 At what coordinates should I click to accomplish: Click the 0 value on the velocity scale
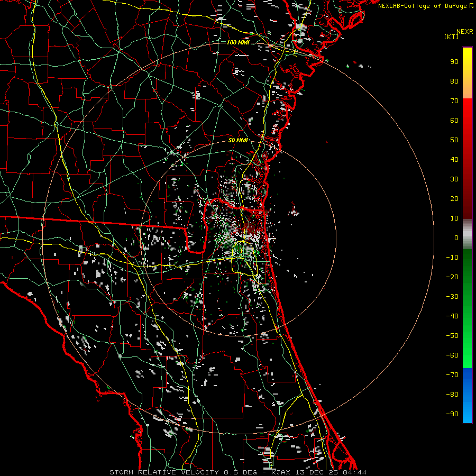pyautogui.click(x=456, y=238)
